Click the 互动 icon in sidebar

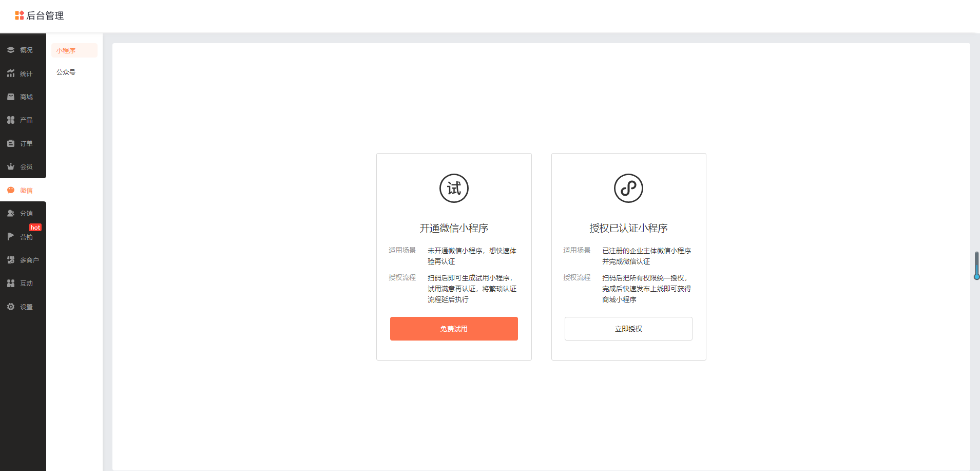pos(11,283)
